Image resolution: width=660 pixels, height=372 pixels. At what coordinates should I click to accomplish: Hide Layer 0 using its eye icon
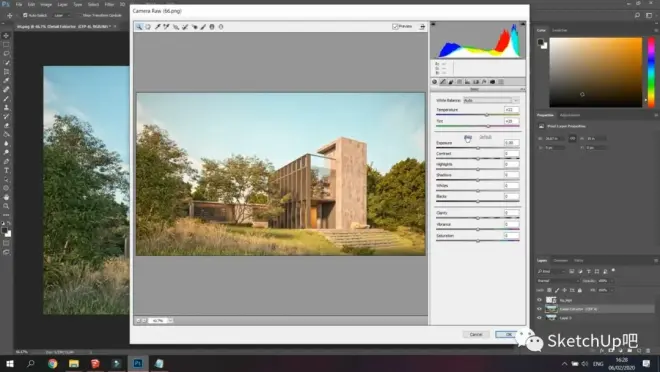click(x=539, y=318)
